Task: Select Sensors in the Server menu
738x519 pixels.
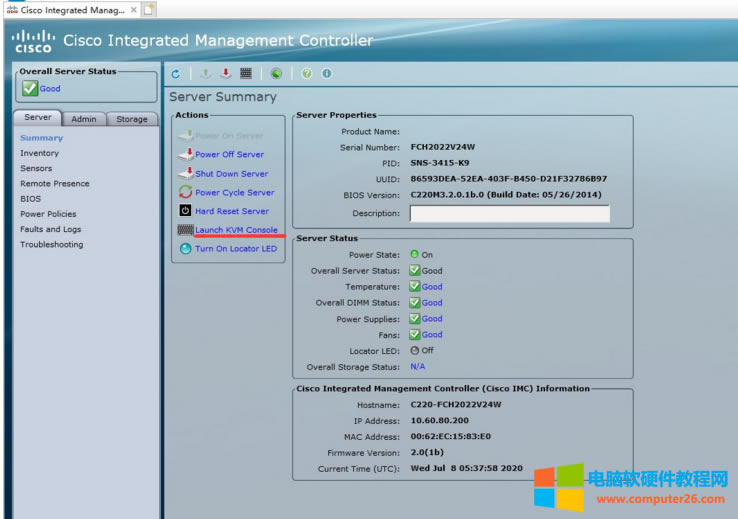Action: click(x=36, y=168)
